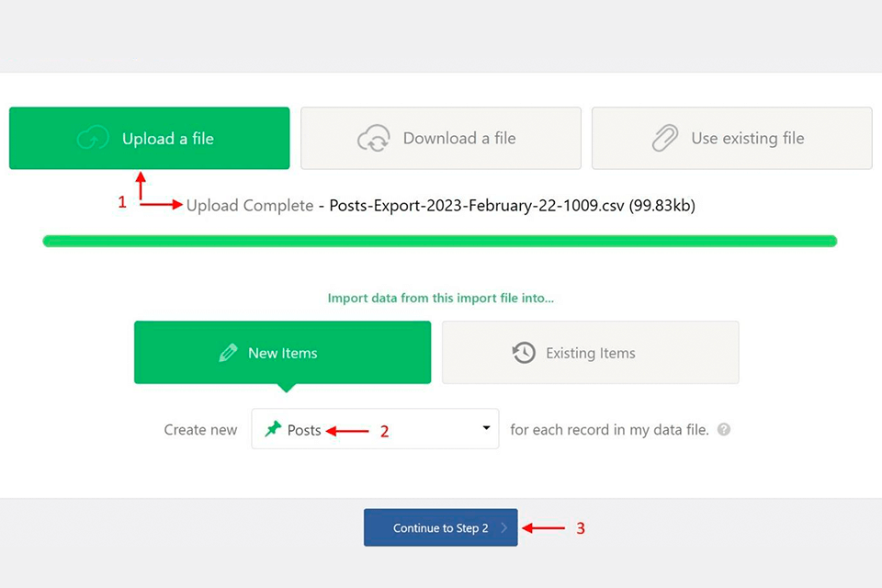Image resolution: width=882 pixels, height=588 pixels.
Task: Click the green upload progress bar
Action: [x=440, y=242]
